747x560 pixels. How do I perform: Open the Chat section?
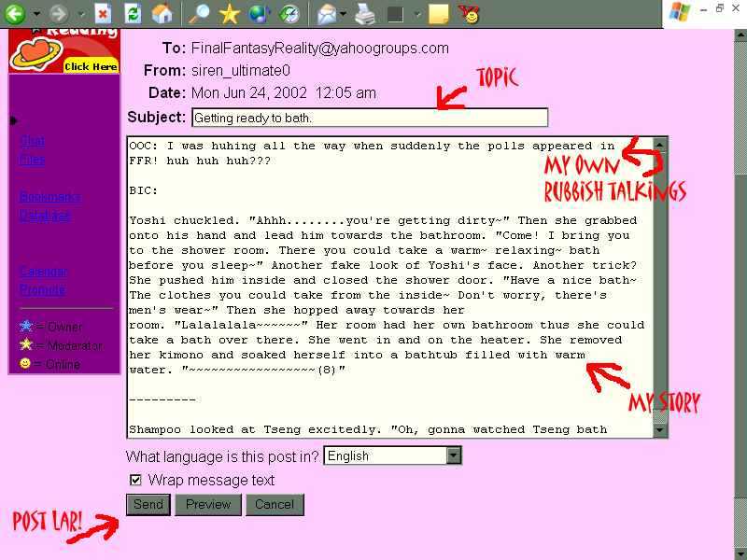click(x=32, y=140)
